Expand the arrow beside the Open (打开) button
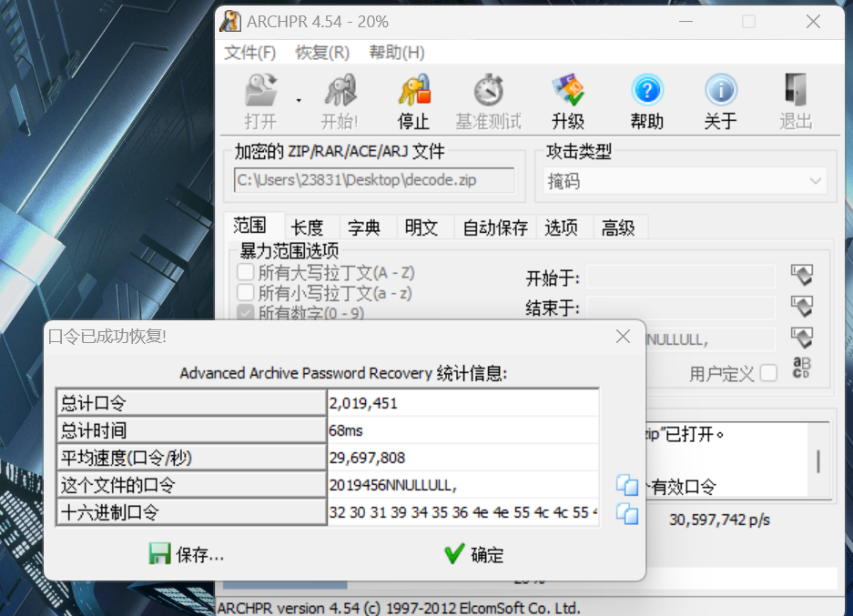Screen dimensions: 853x616 pos(299,101)
